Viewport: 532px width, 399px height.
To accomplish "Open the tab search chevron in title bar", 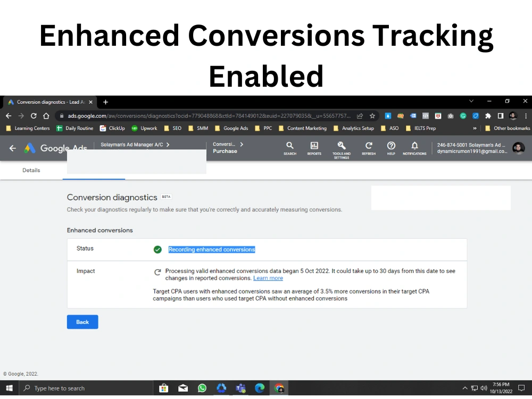I will 471,101.
